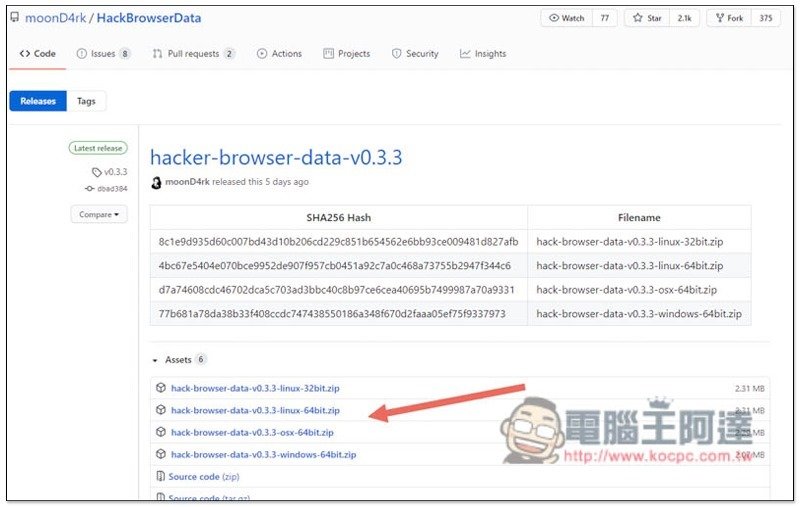The height and width of the screenshot is (507, 800).
Task: Open the Security tab
Action: [415, 54]
